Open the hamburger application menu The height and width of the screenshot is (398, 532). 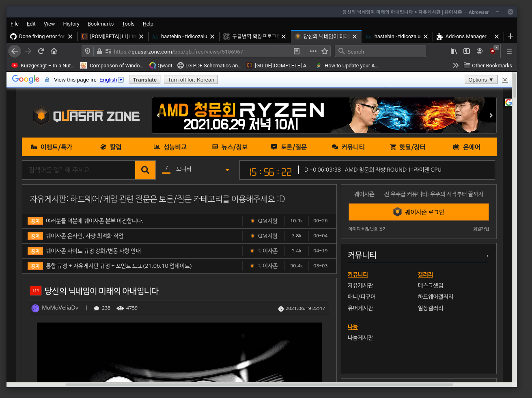pyautogui.click(x=509, y=51)
